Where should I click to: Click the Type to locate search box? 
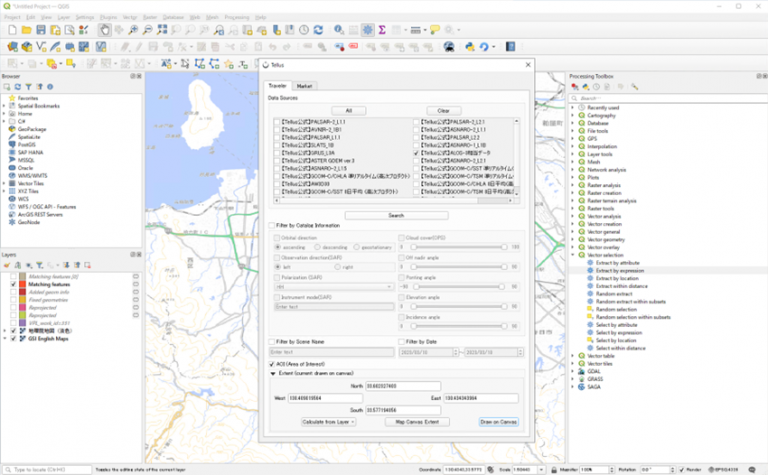(x=47, y=470)
